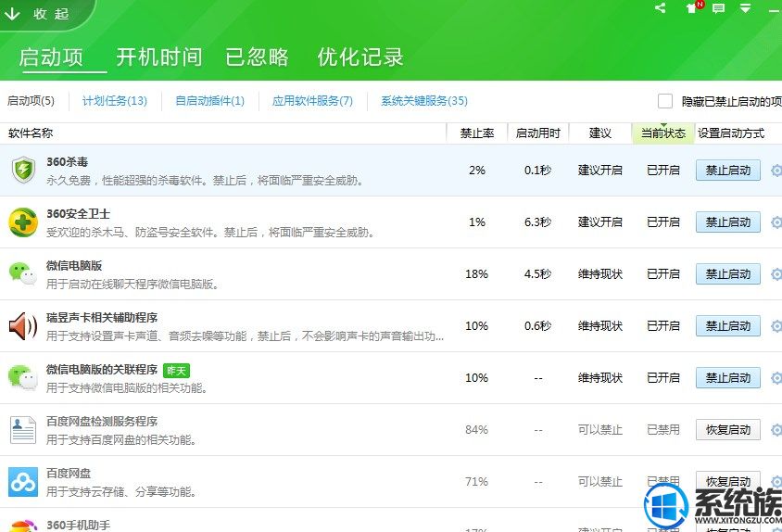Select 微信电脑版 name text
This screenshot has height=532, width=782.
(74, 265)
